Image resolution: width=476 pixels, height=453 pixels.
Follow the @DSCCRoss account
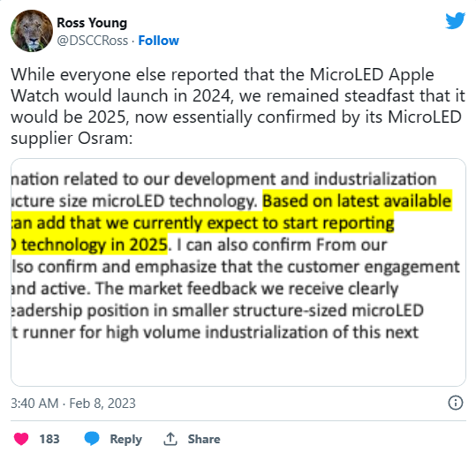[x=158, y=41]
